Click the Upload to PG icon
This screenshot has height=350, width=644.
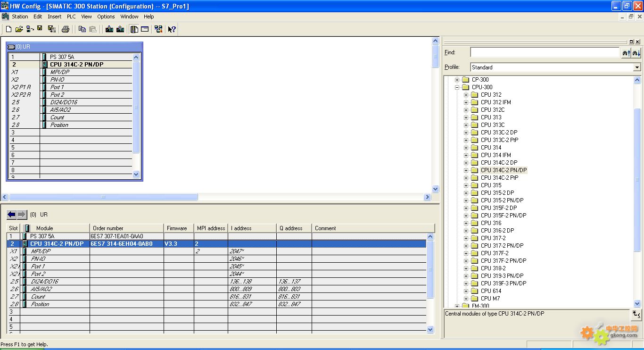120,29
